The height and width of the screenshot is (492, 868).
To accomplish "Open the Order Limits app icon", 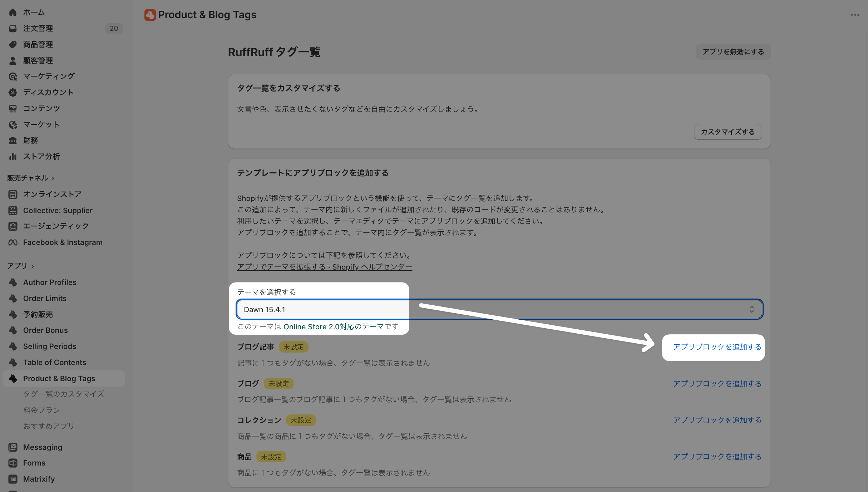I will tap(13, 298).
